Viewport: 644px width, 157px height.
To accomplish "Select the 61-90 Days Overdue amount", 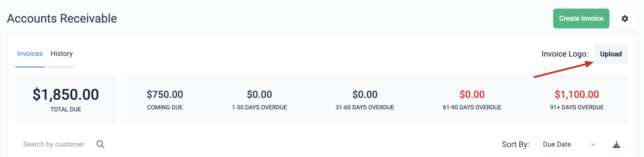I will pyautogui.click(x=472, y=95).
